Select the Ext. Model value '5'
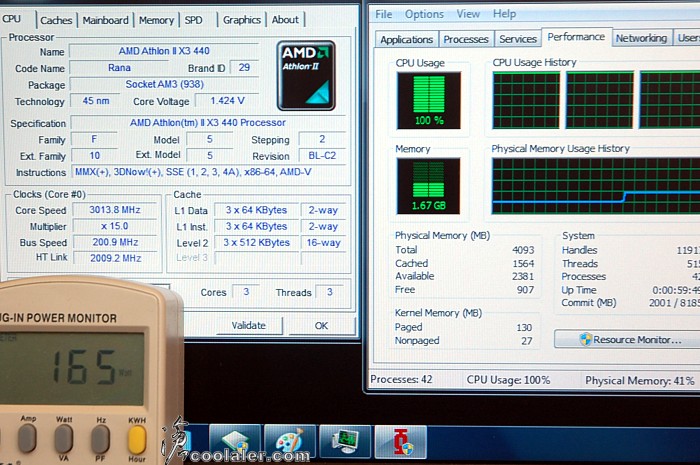Viewport: 700px width, 465px height. click(x=210, y=156)
